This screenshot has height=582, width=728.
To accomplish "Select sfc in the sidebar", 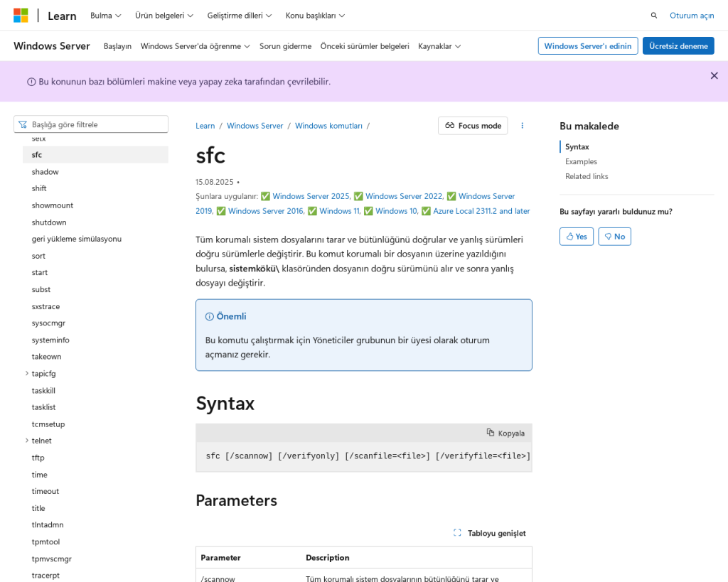I will [95, 154].
